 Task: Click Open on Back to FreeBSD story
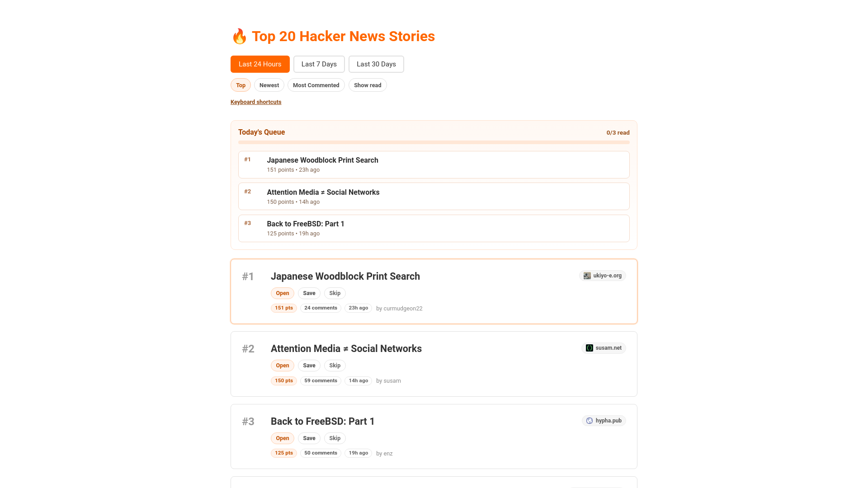[283, 438]
